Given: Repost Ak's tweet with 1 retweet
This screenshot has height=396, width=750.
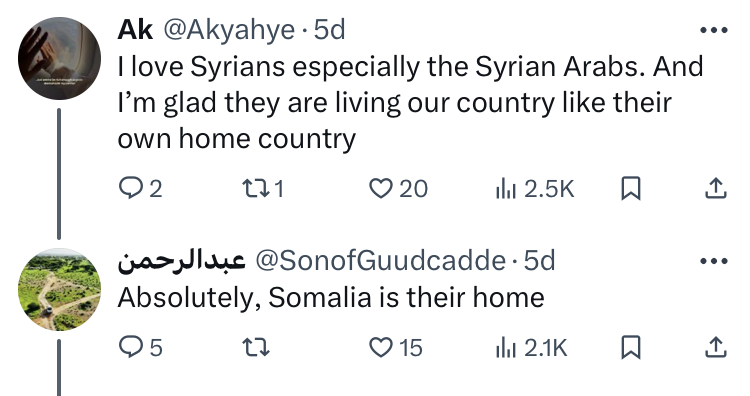Looking at the screenshot, I should [x=263, y=188].
